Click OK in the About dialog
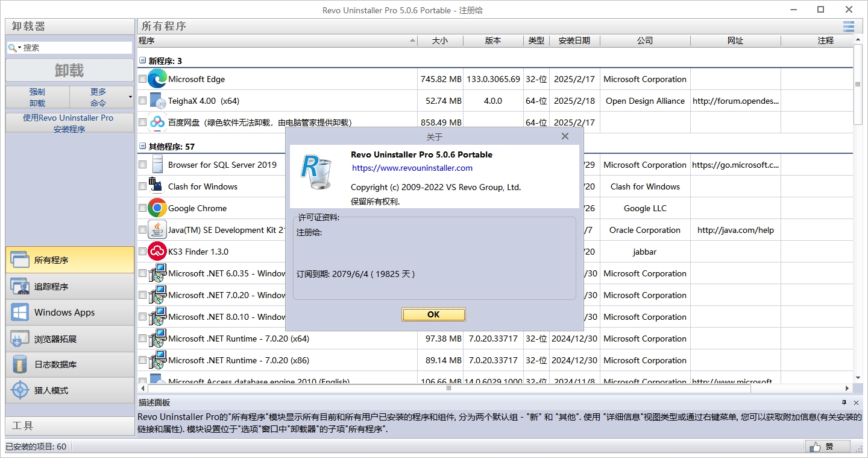Screen dimensions: 868x458 [x=433, y=314]
